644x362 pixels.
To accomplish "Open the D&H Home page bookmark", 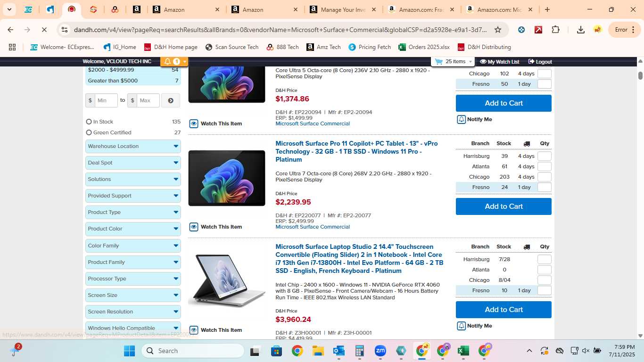I will point(171,47).
